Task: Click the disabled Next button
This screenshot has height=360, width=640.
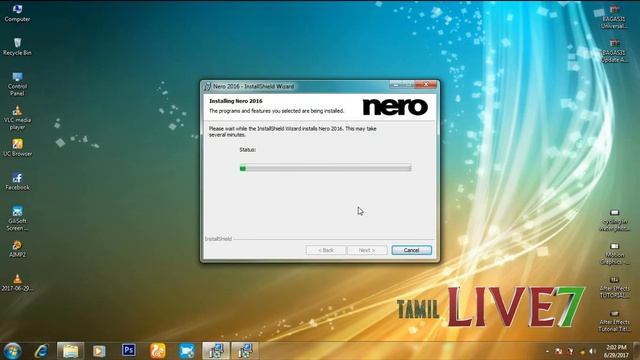Action: (367, 250)
